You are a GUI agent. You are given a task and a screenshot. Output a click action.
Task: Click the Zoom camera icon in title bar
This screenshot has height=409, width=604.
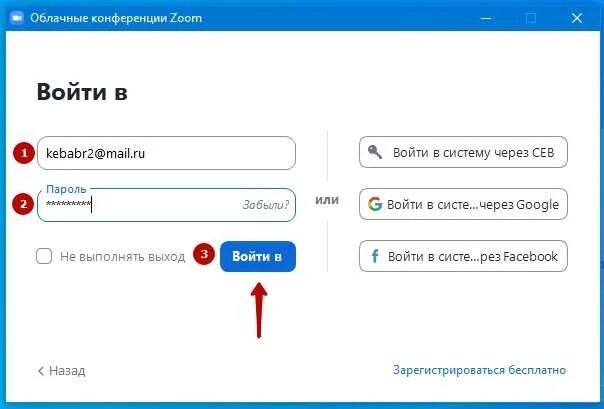point(17,18)
